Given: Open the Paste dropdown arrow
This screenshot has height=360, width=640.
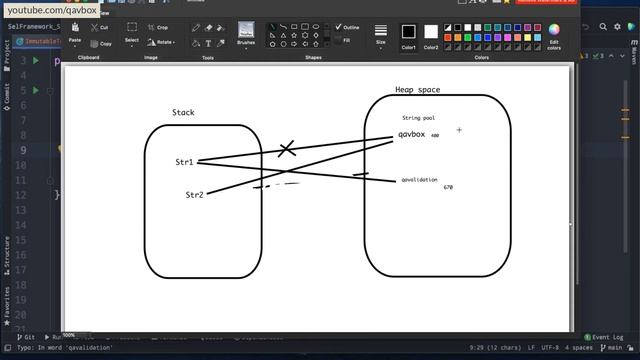Looking at the screenshot, I should 75,46.
